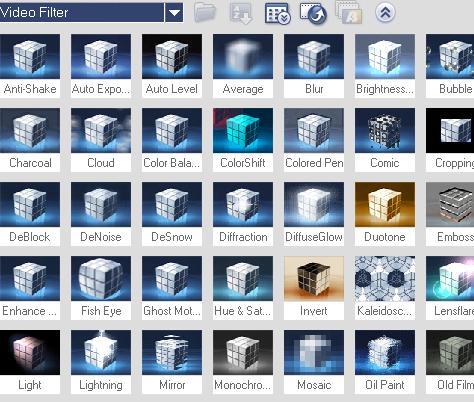Click the "Invert" caption text
This screenshot has height=402, width=474.
pyautogui.click(x=314, y=311)
